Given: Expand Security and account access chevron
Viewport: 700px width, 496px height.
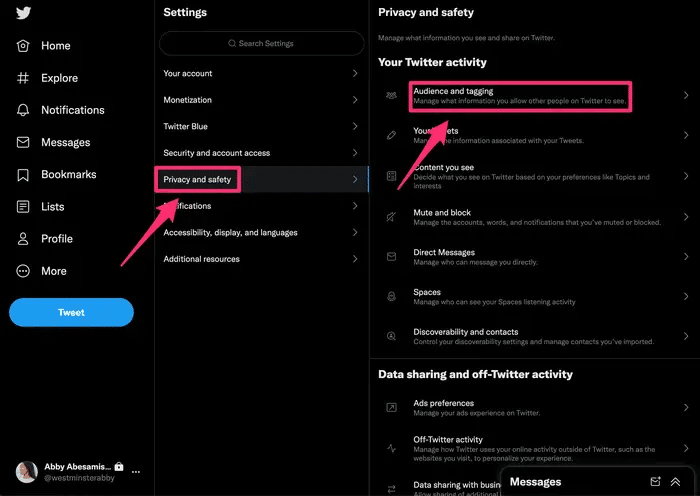Looking at the screenshot, I should coord(355,153).
